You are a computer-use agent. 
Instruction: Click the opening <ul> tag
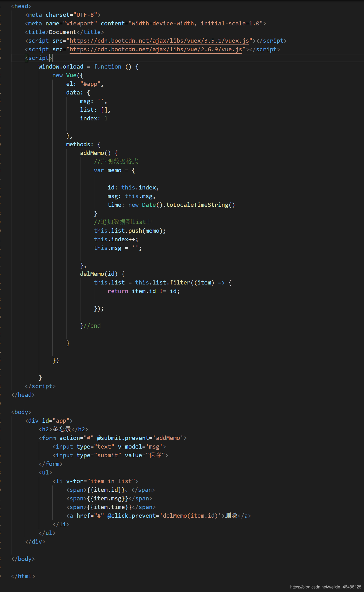(45, 473)
